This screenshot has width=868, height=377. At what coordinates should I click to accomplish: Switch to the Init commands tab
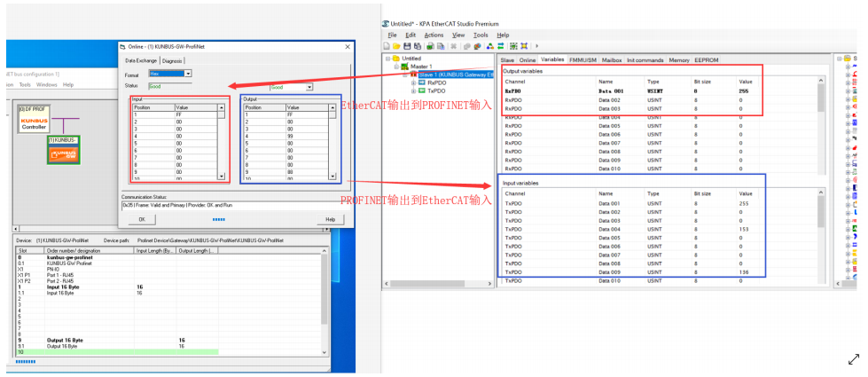click(645, 59)
